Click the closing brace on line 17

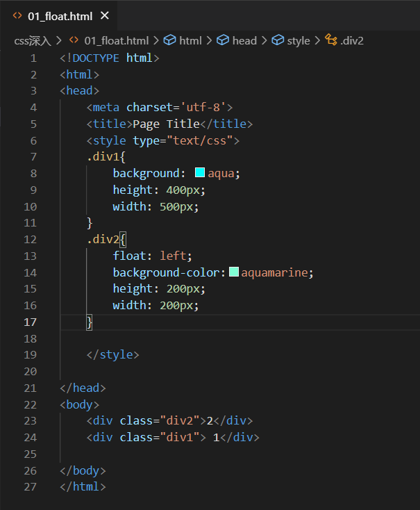point(90,322)
